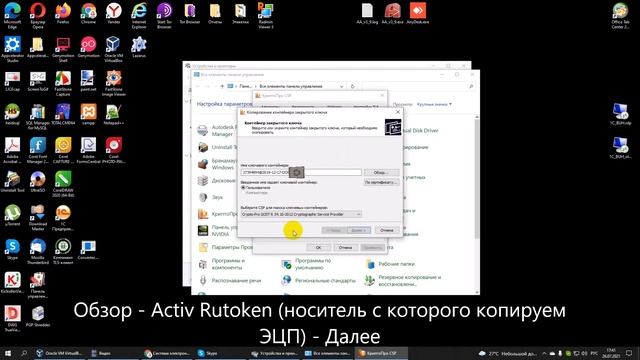Open Radmin Viewer 3 shortcut
The width and height of the screenshot is (640, 360).
265,16
